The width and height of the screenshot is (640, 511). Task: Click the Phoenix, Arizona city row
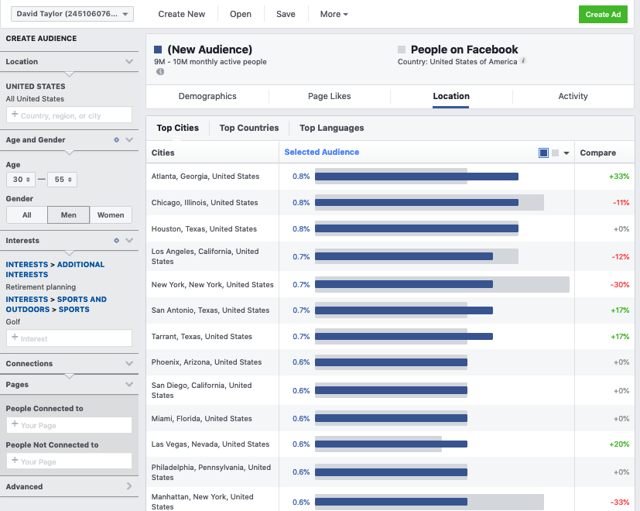tap(390, 362)
